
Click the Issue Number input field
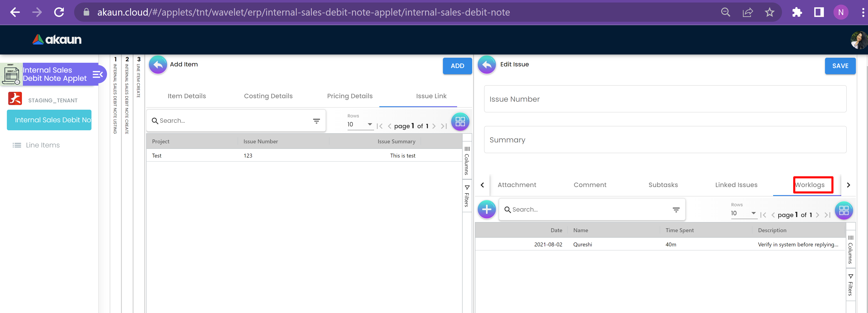[x=664, y=99]
